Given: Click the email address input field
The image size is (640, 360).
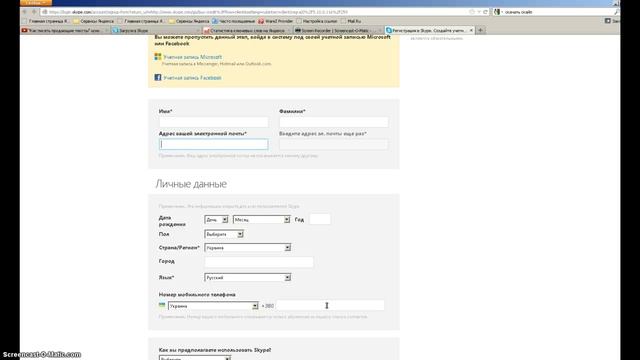Looking at the screenshot, I should point(214,144).
